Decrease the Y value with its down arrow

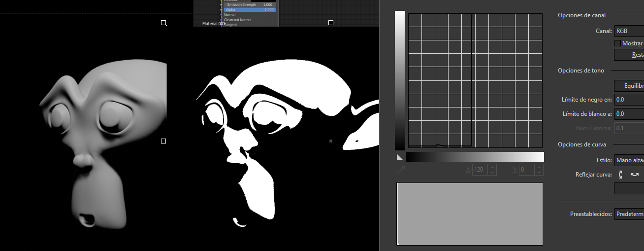click(x=540, y=172)
